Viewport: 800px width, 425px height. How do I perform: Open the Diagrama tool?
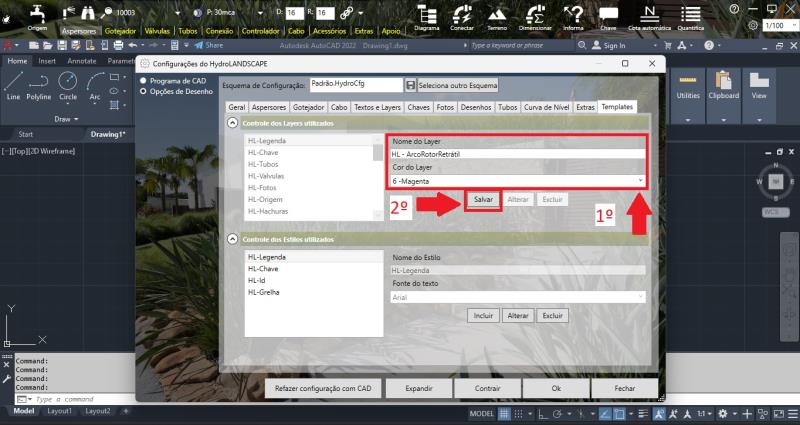coord(427,17)
